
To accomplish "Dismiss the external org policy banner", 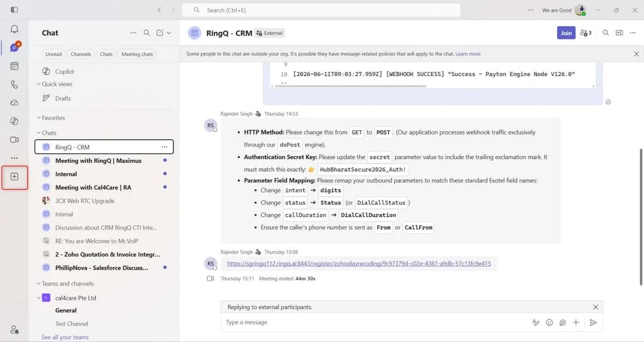I will 636,54.
